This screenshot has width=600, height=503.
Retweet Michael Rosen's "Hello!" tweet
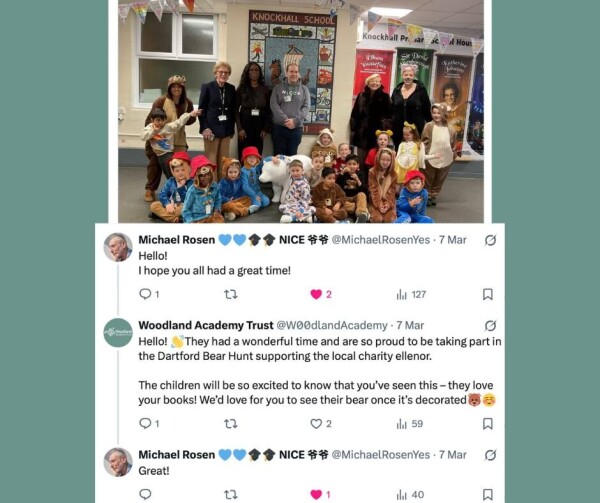point(230,294)
